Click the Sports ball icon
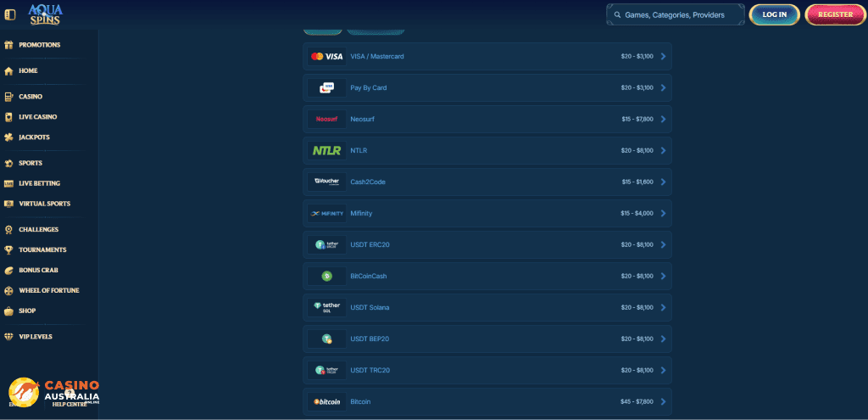 (x=8, y=163)
